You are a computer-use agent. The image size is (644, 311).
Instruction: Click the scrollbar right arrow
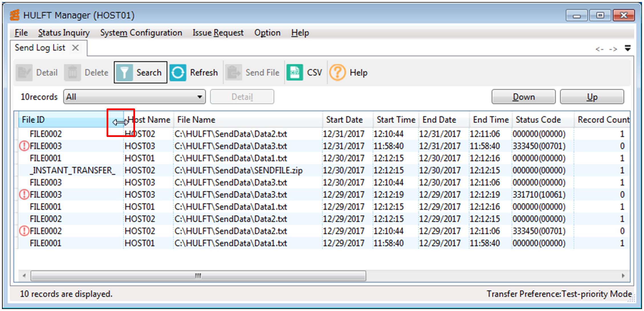point(623,276)
